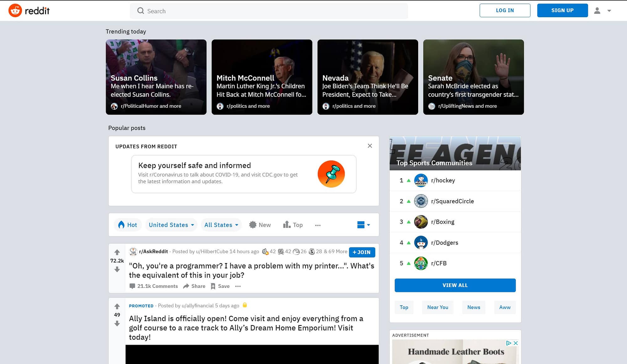Open r/CFB community
This screenshot has height=364, width=627.
(439, 263)
